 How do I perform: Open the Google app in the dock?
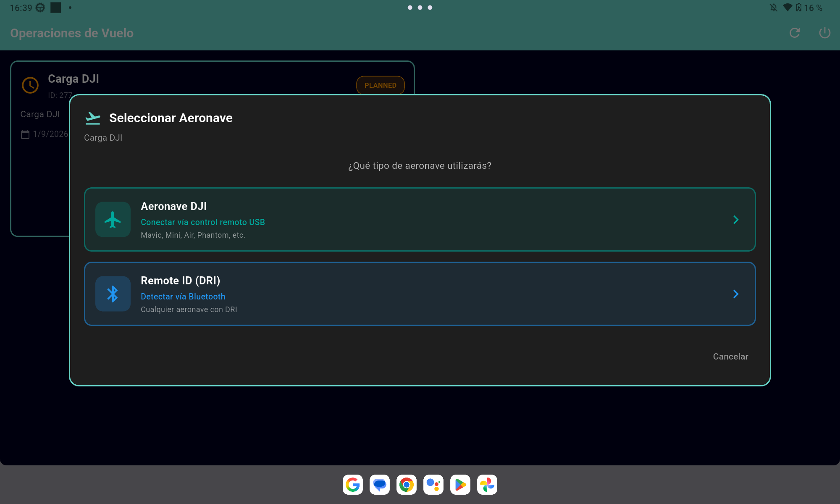(x=353, y=485)
